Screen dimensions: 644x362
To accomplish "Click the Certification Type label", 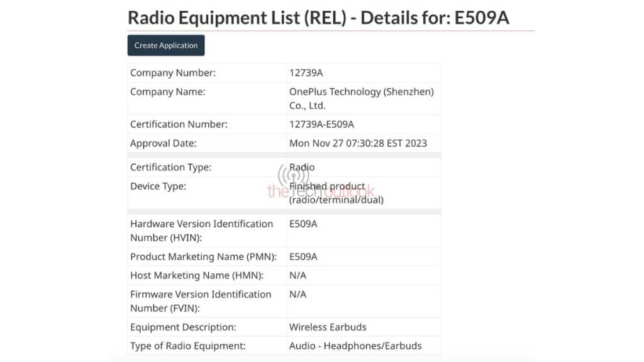I will 170,168.
